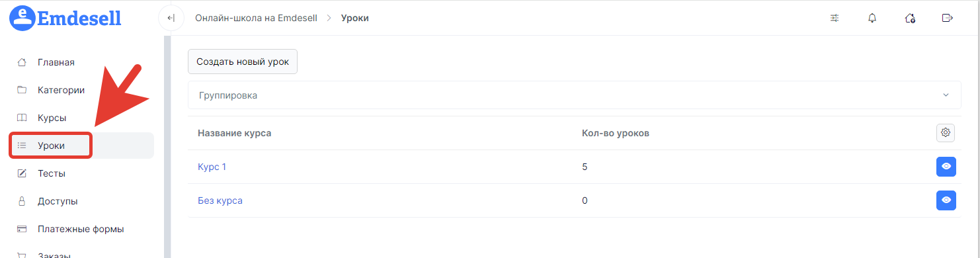Expand the Группировка dropdown
Image resolution: width=980 pixels, height=258 pixels.
click(x=574, y=95)
